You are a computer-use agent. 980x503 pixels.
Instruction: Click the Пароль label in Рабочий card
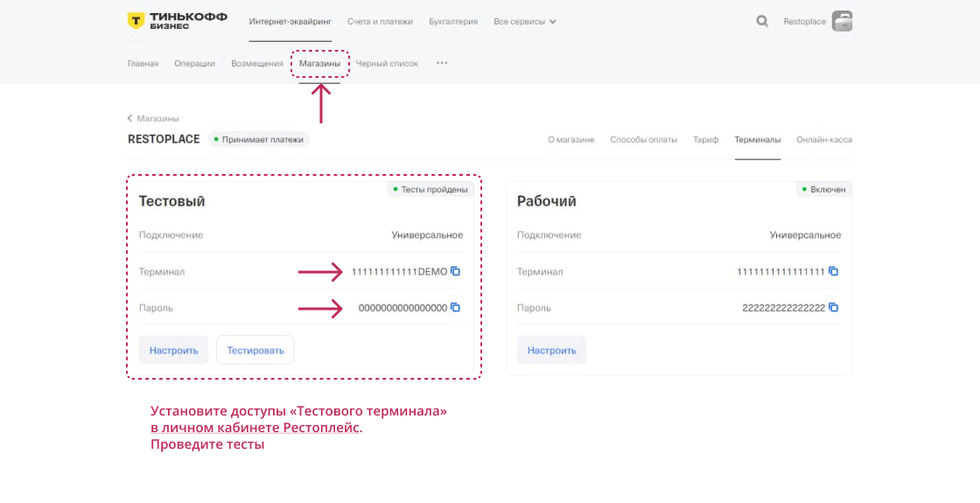pos(534,307)
